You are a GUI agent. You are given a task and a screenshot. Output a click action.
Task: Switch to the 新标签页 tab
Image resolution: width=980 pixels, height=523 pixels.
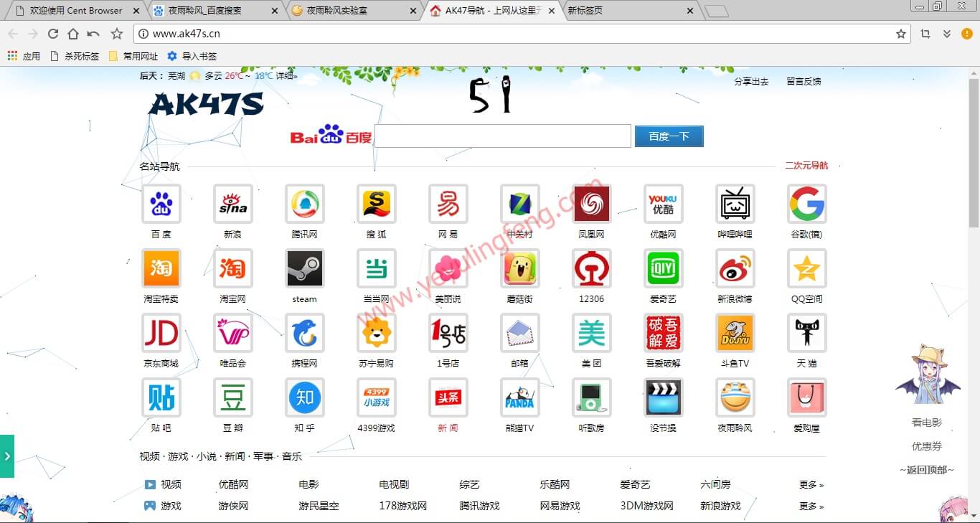[629, 11]
